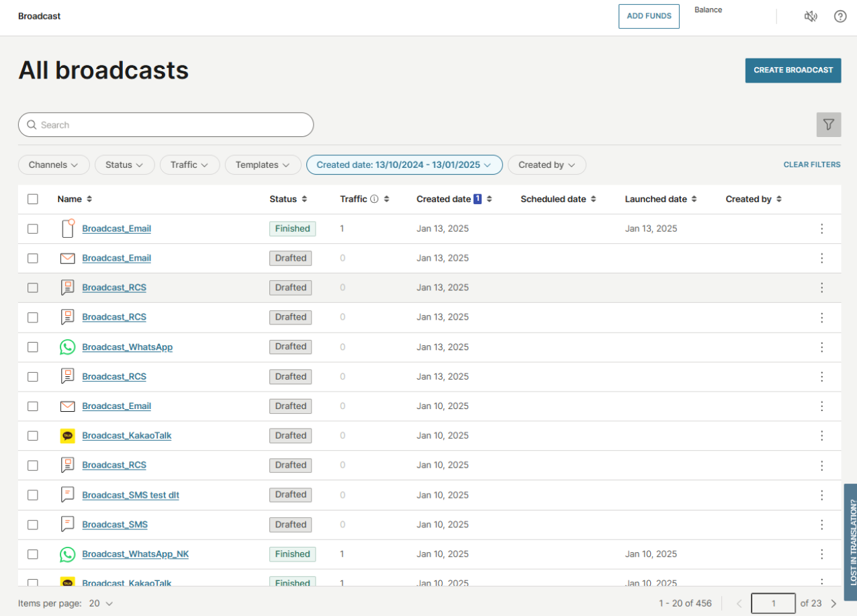Select the checkbox for Broadcast_WhatsApp_NK
The height and width of the screenshot is (616, 857).
click(x=33, y=554)
